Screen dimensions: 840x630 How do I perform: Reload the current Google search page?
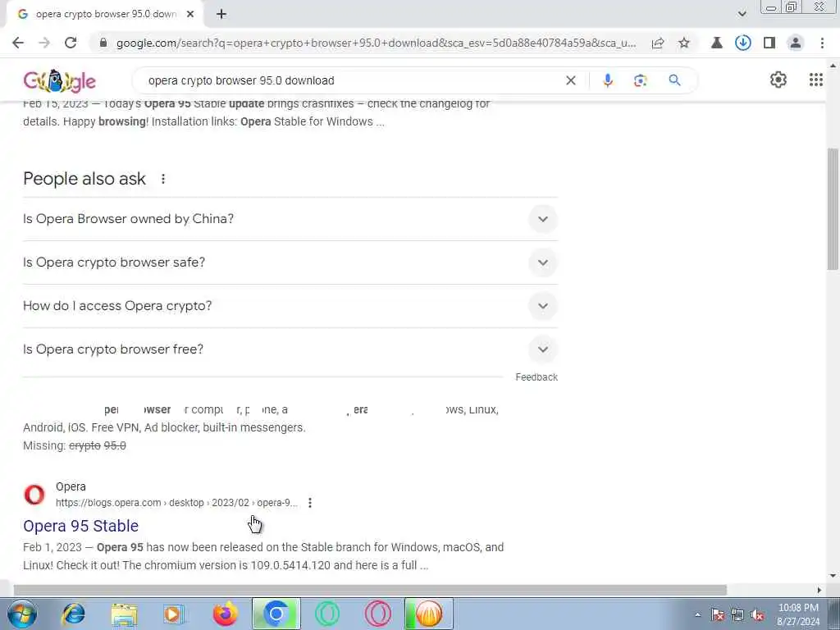[71, 43]
